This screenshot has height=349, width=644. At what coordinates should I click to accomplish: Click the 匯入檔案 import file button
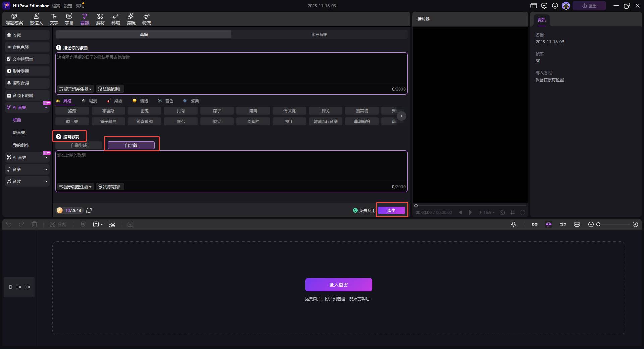338,285
